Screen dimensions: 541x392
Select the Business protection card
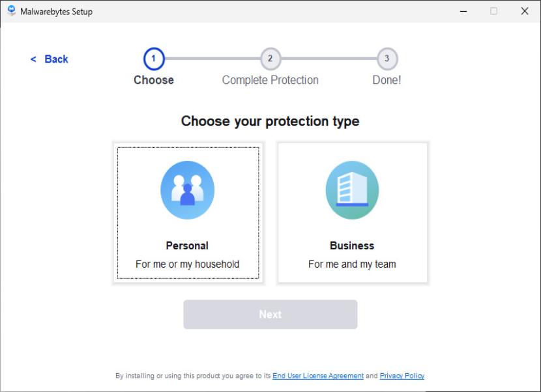(352, 213)
